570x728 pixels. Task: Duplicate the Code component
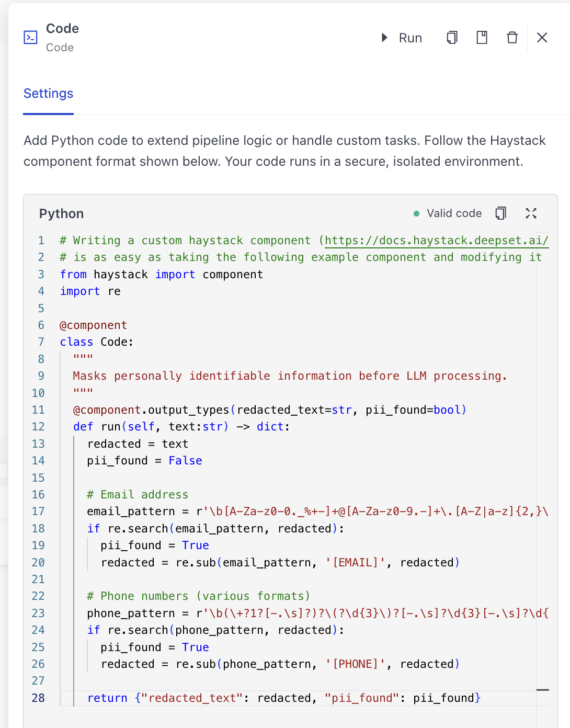click(x=451, y=37)
